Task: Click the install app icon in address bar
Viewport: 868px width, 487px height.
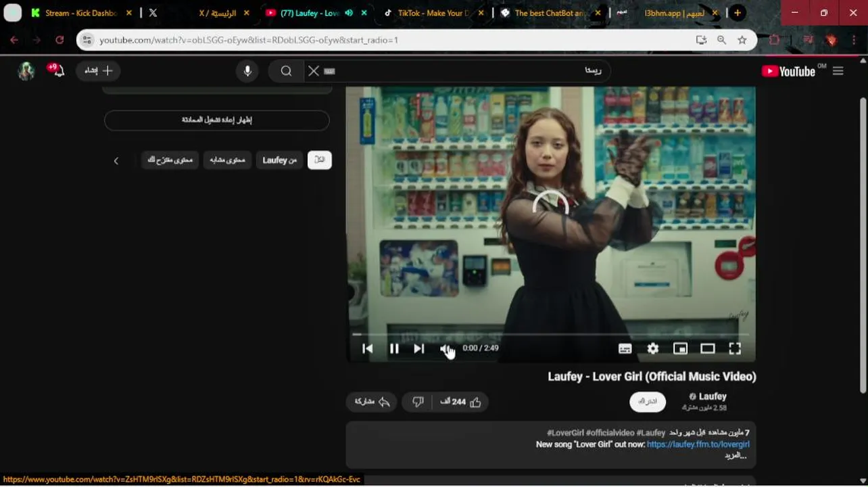Action: click(x=701, y=40)
